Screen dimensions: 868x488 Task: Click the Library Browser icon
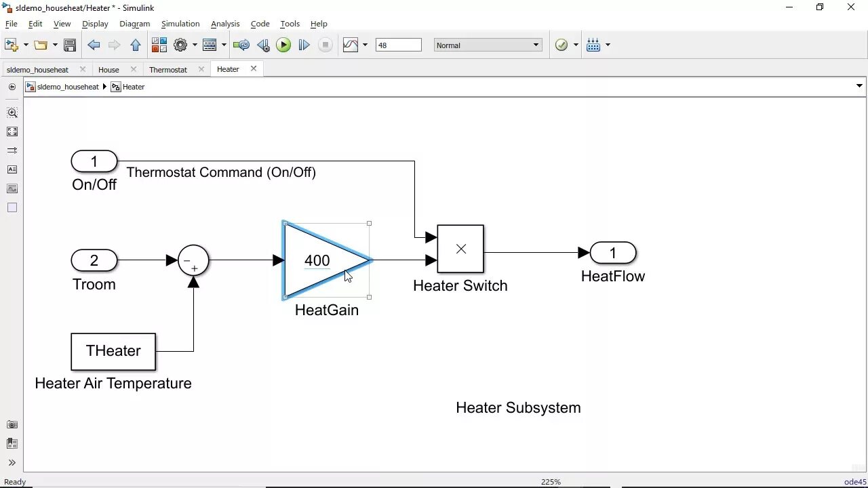[159, 45]
